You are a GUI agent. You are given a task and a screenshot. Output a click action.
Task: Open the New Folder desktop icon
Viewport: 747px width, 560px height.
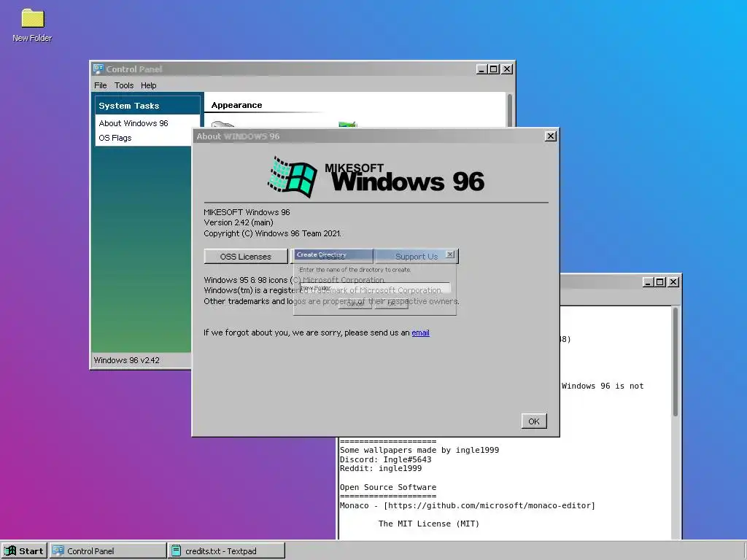pyautogui.click(x=32, y=26)
